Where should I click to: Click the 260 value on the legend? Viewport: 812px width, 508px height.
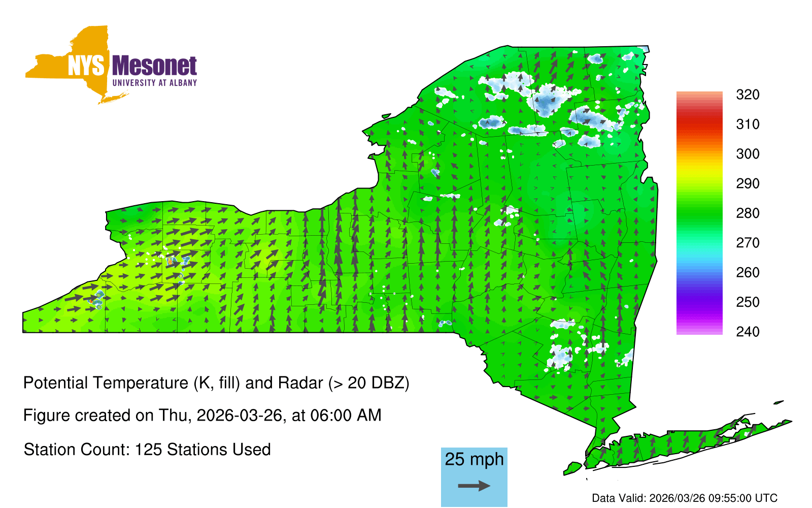coord(748,272)
